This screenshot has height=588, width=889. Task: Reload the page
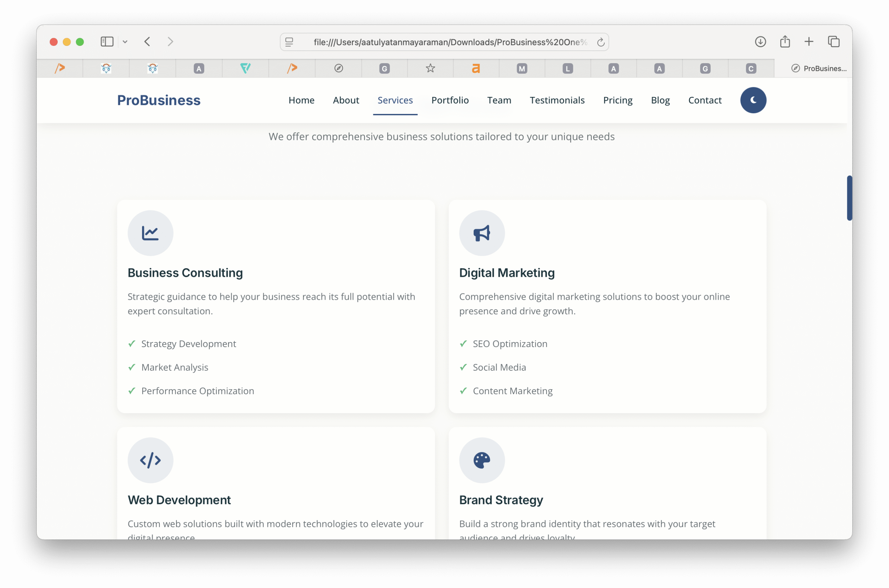[601, 42]
